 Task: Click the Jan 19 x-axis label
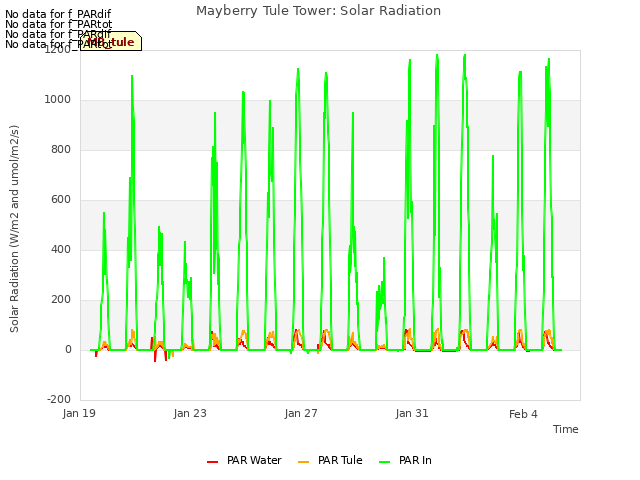pos(79,413)
